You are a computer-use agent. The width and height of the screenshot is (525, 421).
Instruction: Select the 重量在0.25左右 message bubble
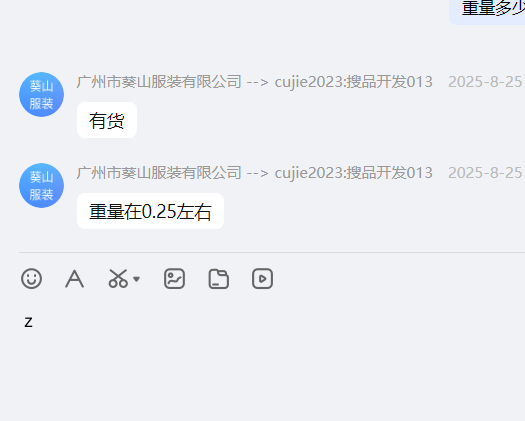[x=150, y=211]
